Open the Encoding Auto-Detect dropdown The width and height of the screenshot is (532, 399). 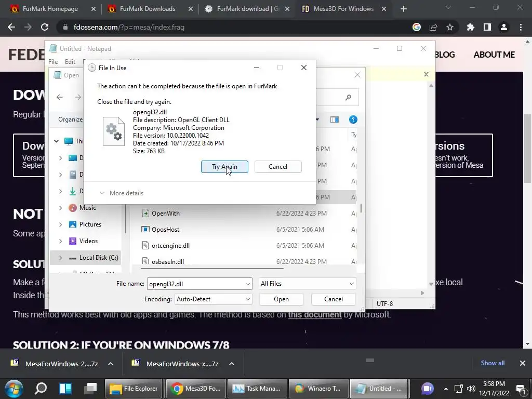click(213, 299)
